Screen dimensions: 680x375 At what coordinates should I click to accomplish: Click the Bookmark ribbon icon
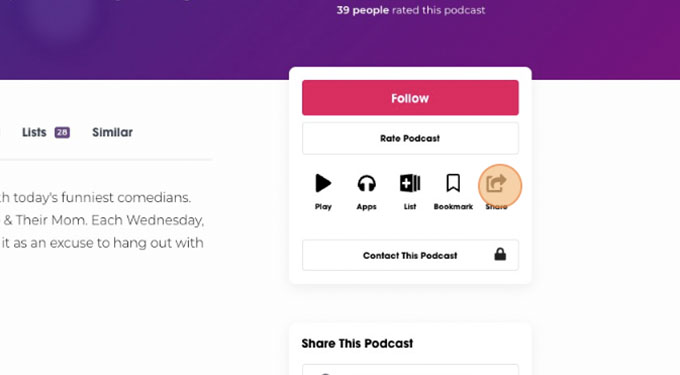[x=453, y=183]
